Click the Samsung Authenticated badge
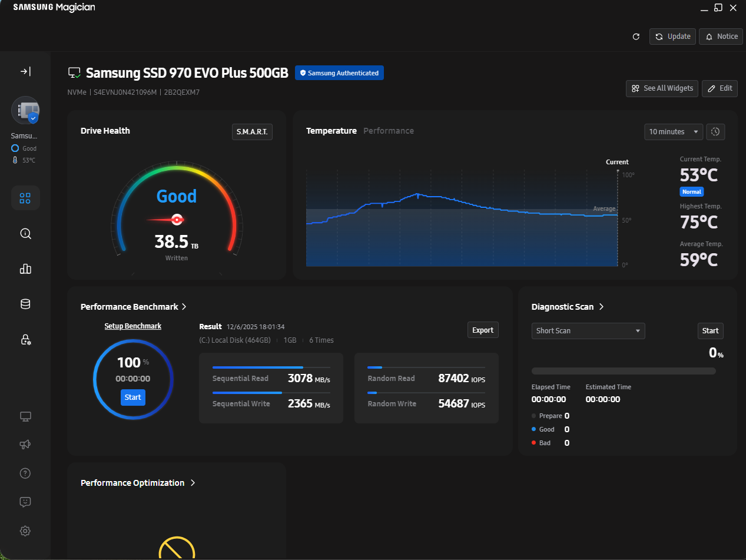This screenshot has height=560, width=746. click(339, 73)
